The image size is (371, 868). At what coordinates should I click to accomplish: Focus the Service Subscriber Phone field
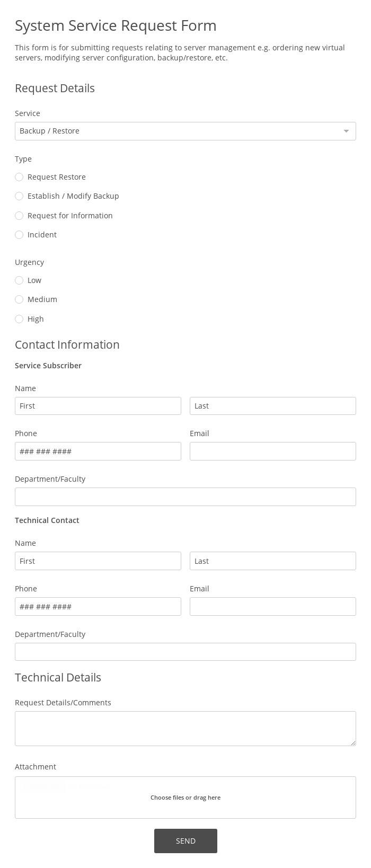click(98, 451)
